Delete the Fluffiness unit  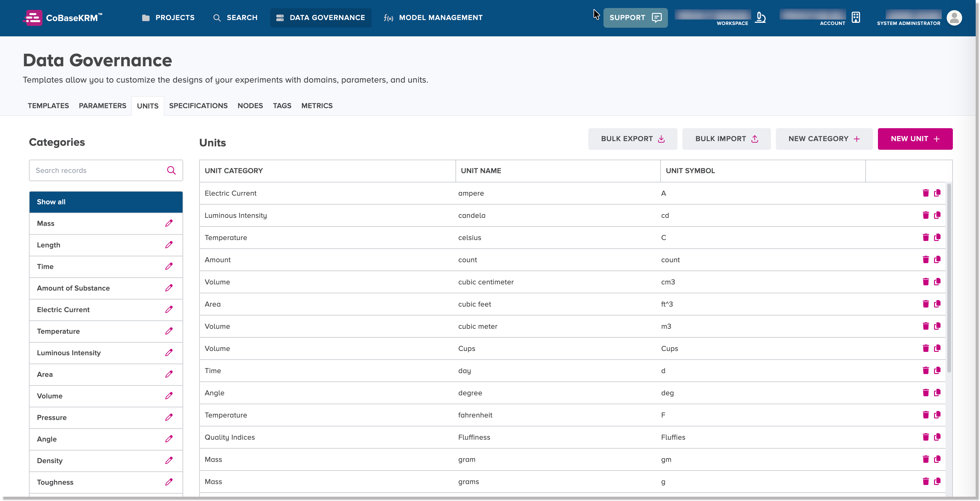pos(926,437)
